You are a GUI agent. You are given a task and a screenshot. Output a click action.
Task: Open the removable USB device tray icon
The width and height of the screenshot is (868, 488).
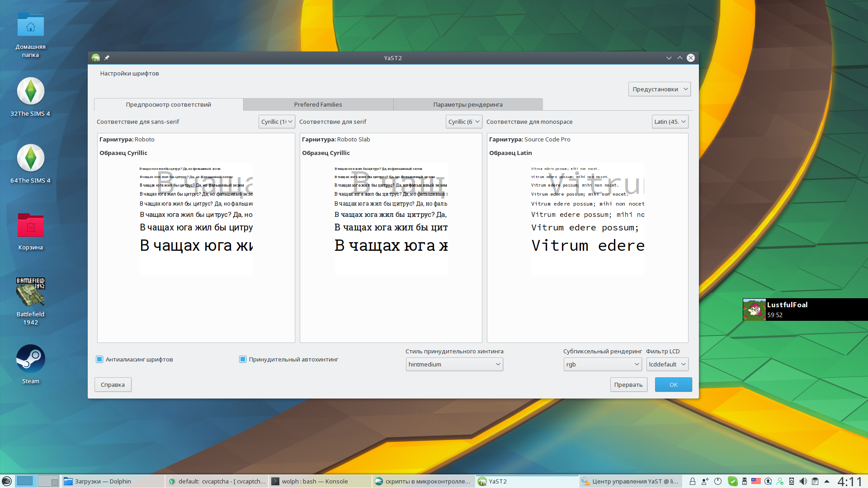(x=745, y=481)
